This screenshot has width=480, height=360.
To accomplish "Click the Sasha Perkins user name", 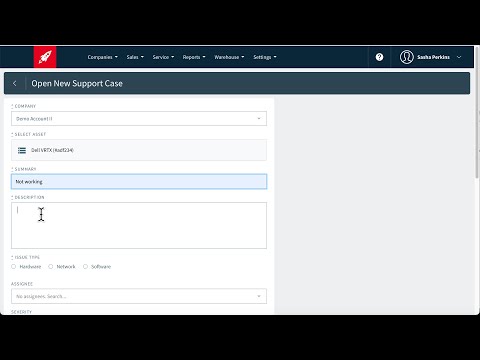I will [433, 57].
